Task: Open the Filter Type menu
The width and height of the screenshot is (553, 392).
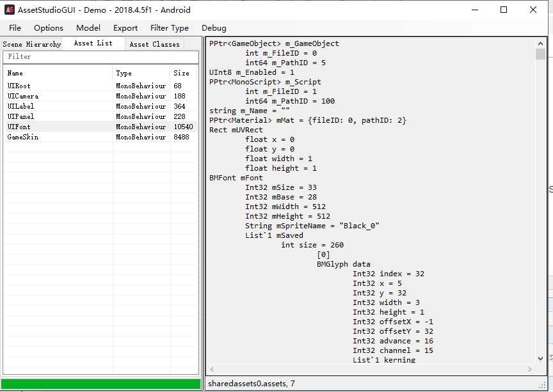Action: pyautogui.click(x=169, y=28)
